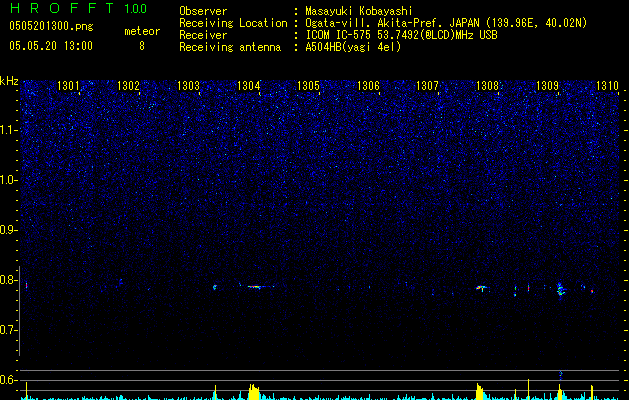Click the 1.1 kHz axis label

point(9,130)
